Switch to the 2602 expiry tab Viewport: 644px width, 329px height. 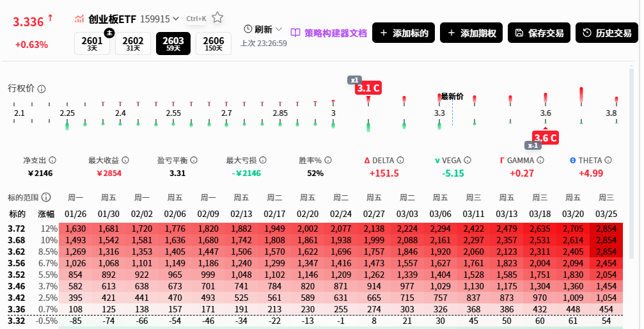133,44
